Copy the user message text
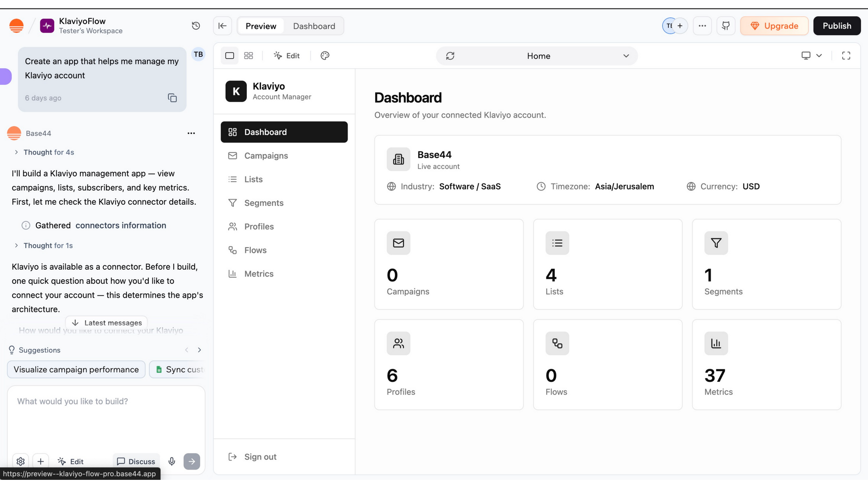 tap(172, 98)
